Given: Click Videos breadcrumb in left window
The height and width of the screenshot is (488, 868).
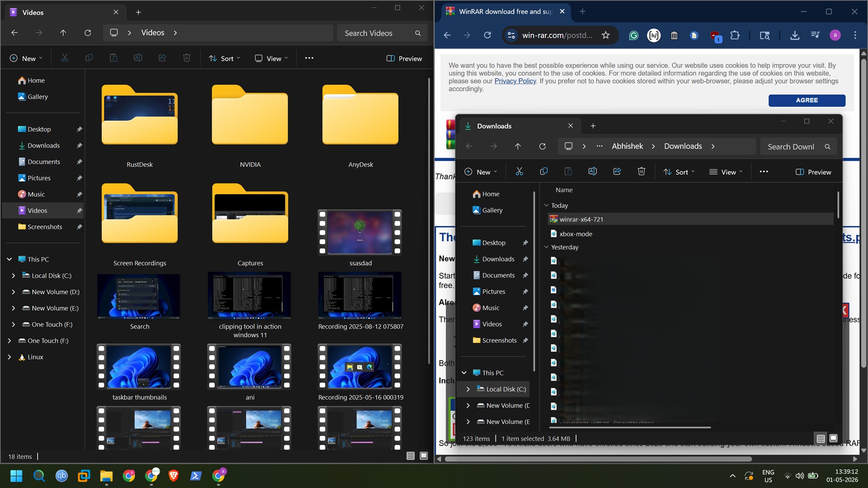Looking at the screenshot, I should click(x=153, y=33).
